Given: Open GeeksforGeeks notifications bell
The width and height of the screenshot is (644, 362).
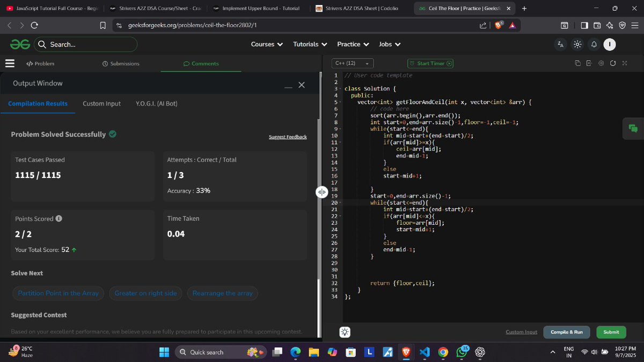Looking at the screenshot, I should pos(594,45).
